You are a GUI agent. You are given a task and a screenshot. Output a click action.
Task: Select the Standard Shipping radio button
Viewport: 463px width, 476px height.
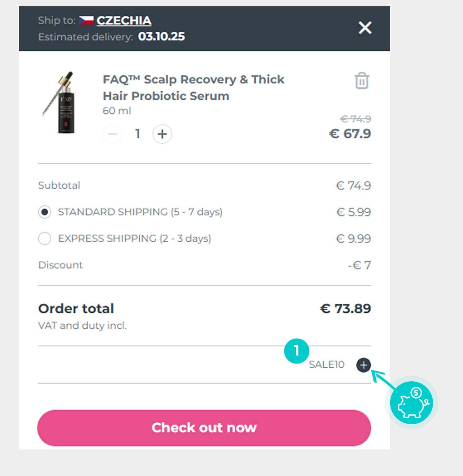45,212
